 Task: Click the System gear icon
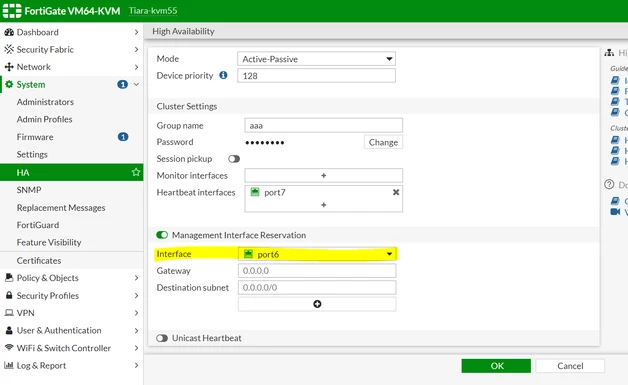tap(9, 85)
